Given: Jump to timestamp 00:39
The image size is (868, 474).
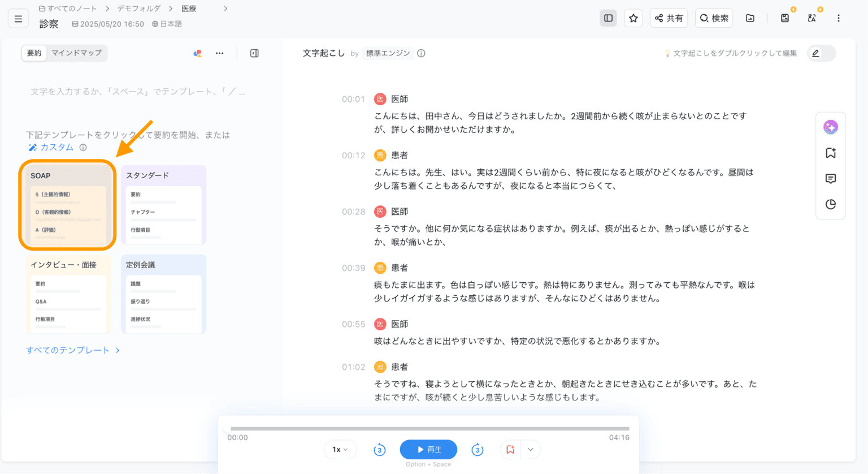Looking at the screenshot, I should point(353,268).
